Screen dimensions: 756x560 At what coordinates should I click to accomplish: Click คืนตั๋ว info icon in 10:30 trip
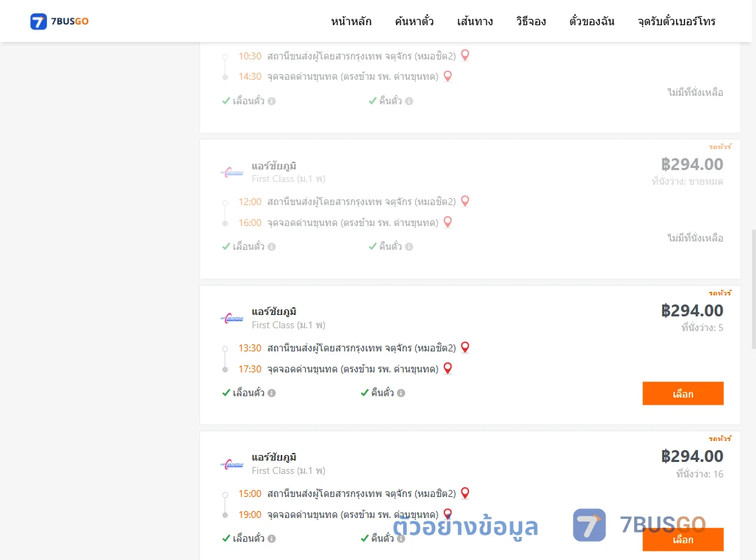tap(409, 101)
